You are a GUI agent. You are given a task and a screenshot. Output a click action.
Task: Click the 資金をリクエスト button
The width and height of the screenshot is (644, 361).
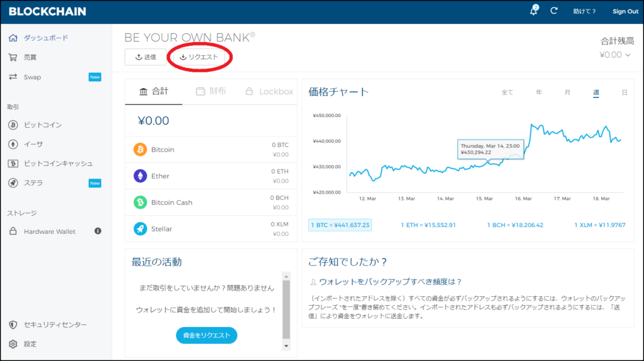tap(206, 336)
